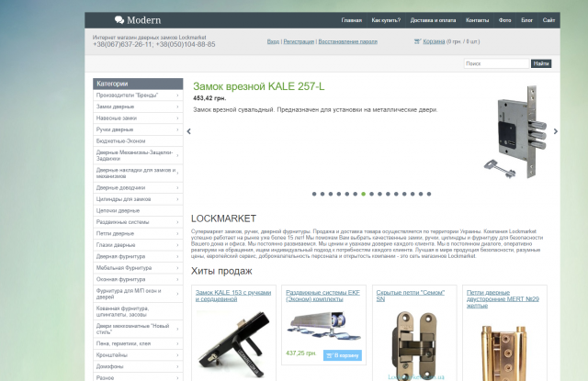588x381 pixels.
Task: Open Цепочки дверные category
Action: tap(138, 210)
